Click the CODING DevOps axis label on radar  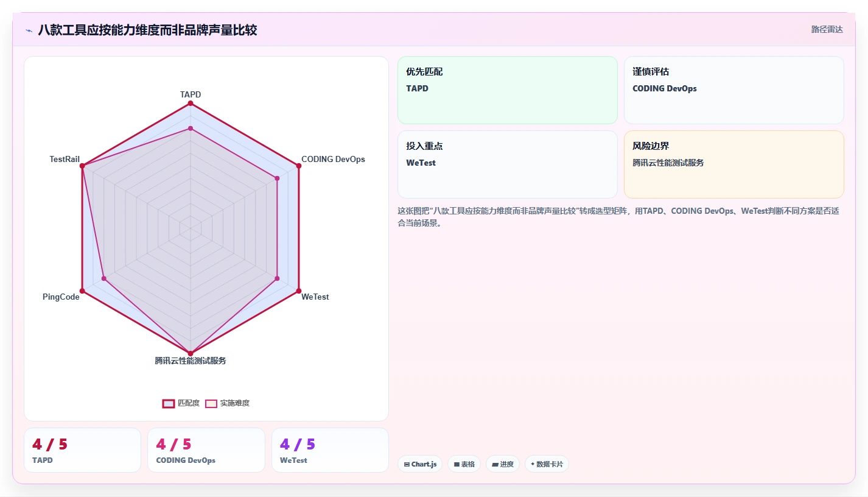pyautogui.click(x=333, y=159)
